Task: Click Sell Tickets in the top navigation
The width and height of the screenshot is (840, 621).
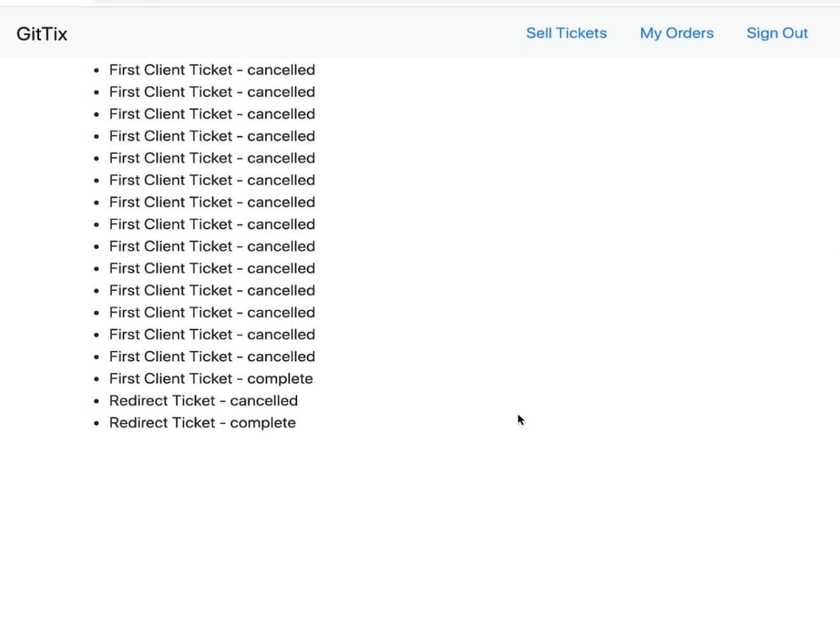Action: (566, 33)
